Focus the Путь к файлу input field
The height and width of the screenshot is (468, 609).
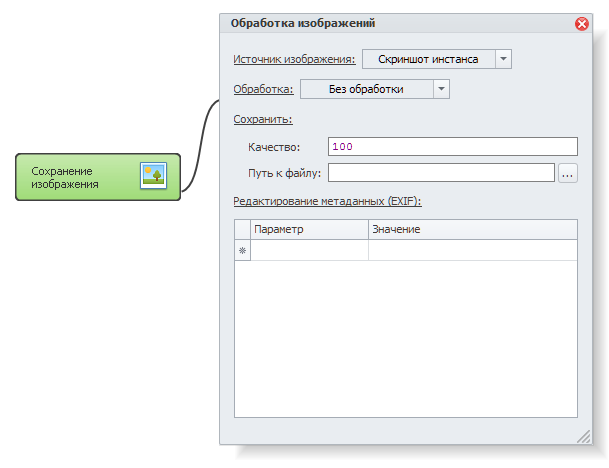click(x=441, y=172)
